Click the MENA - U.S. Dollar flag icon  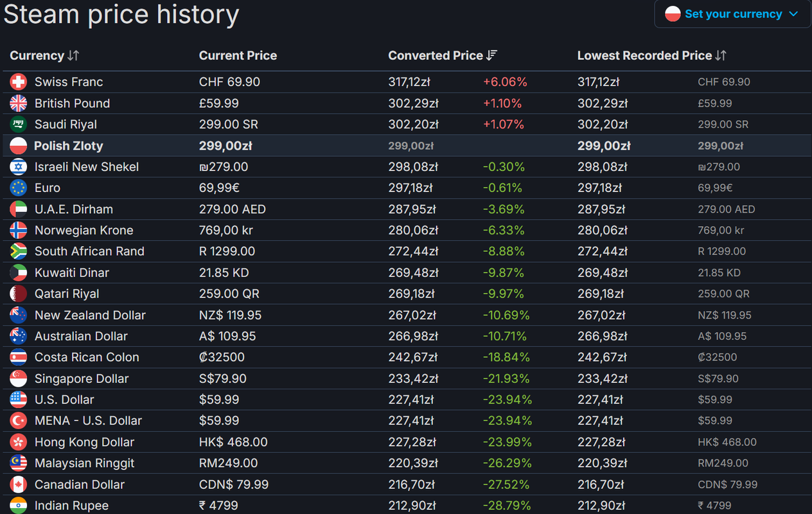tap(19, 421)
